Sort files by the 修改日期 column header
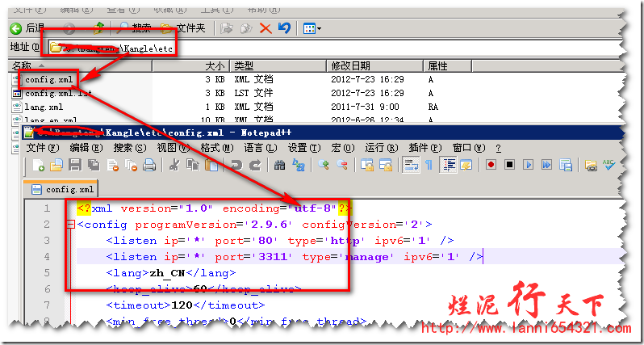 350,65
